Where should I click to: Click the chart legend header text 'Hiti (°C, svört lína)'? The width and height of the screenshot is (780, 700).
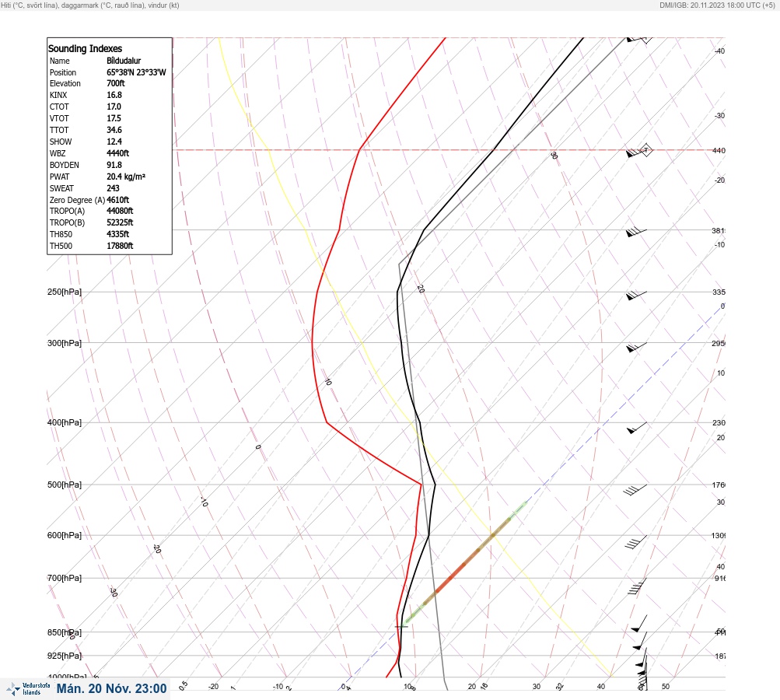coord(29,5)
